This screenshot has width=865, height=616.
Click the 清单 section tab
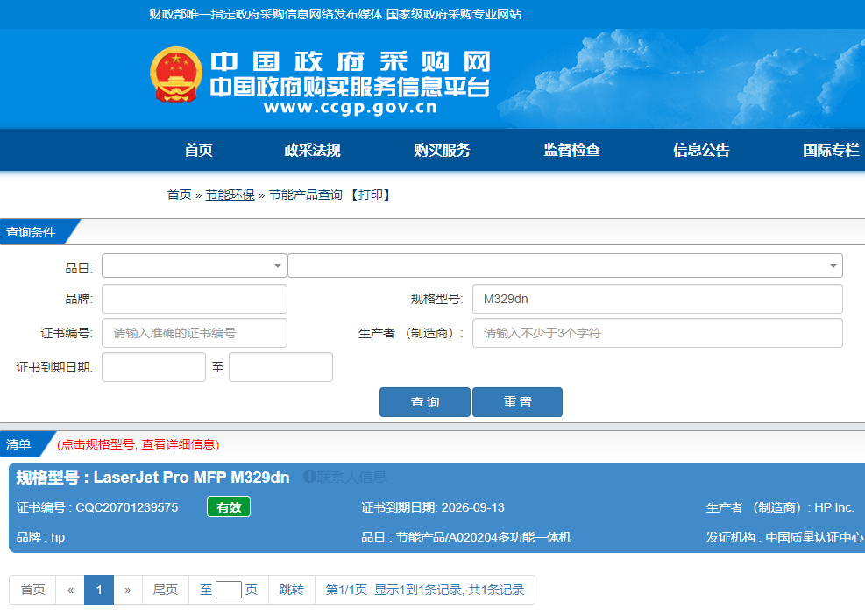point(18,444)
